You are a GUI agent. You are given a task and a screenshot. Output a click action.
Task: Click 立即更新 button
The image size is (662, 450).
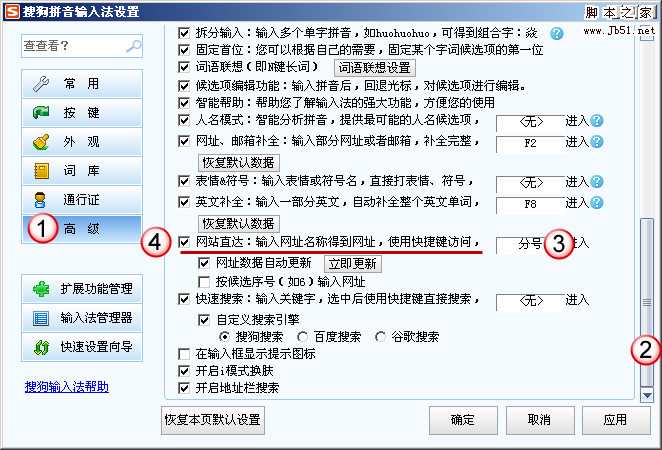click(x=353, y=264)
